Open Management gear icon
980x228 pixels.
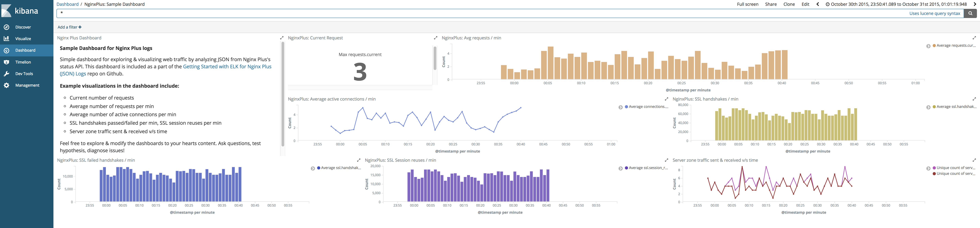[6, 85]
